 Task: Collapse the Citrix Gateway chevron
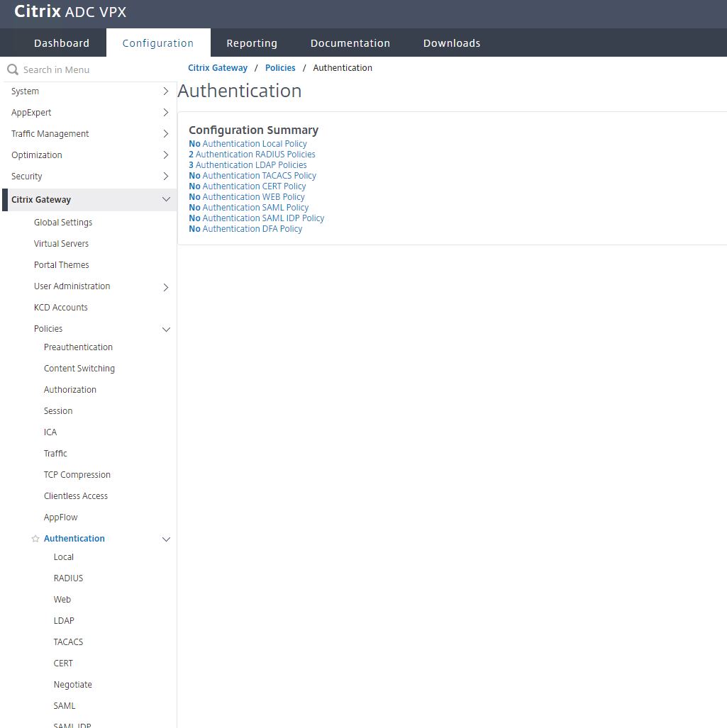click(166, 200)
